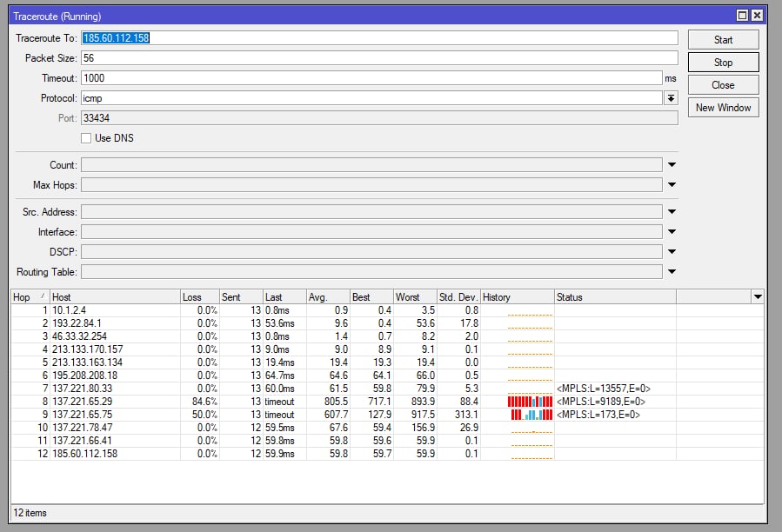Click the Close button

723,85
